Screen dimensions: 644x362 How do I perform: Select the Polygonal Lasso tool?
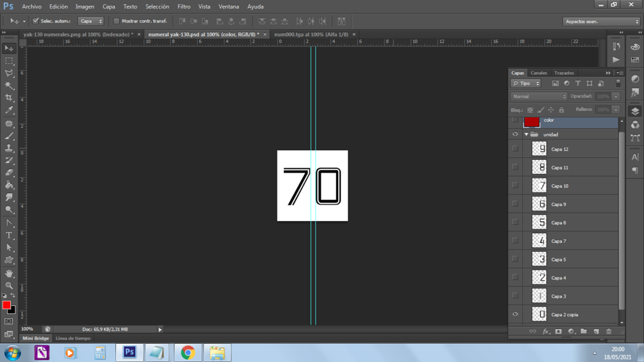point(9,73)
